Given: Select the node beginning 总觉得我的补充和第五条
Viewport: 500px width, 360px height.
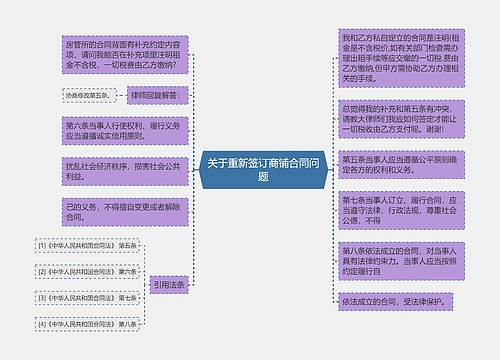Looking at the screenshot, I should tap(401, 119).
